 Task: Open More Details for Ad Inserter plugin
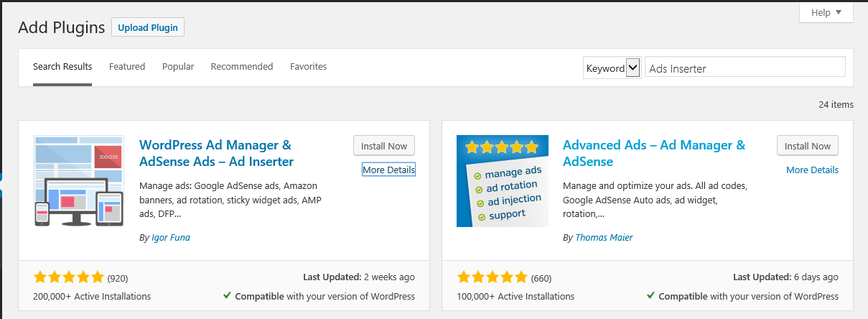click(x=388, y=170)
